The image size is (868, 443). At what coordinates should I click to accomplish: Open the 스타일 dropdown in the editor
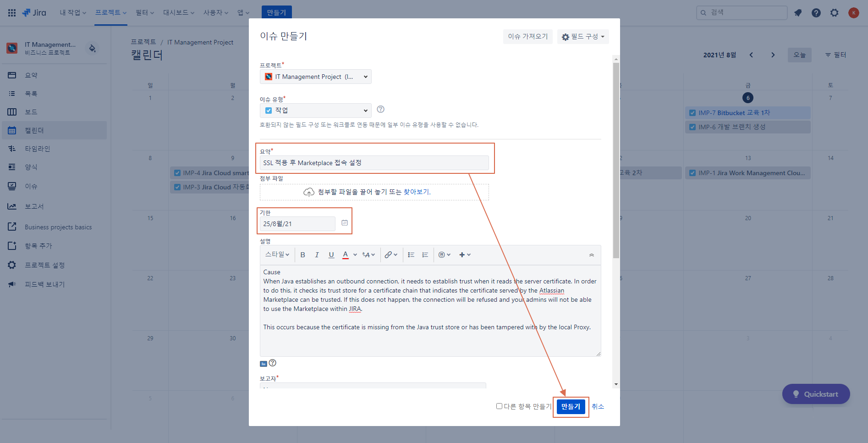pos(277,255)
